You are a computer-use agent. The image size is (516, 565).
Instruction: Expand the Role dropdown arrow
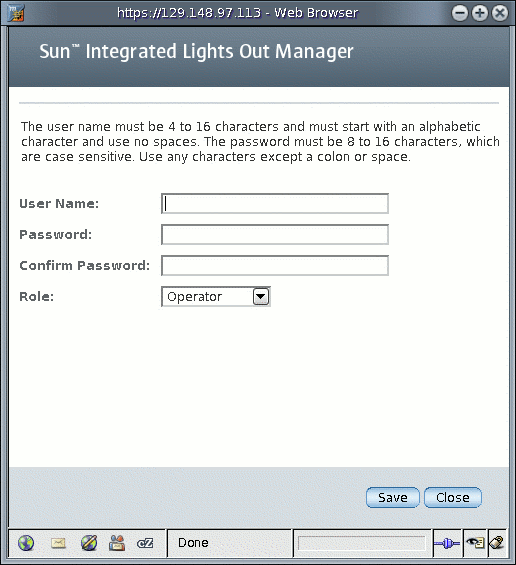point(261,297)
